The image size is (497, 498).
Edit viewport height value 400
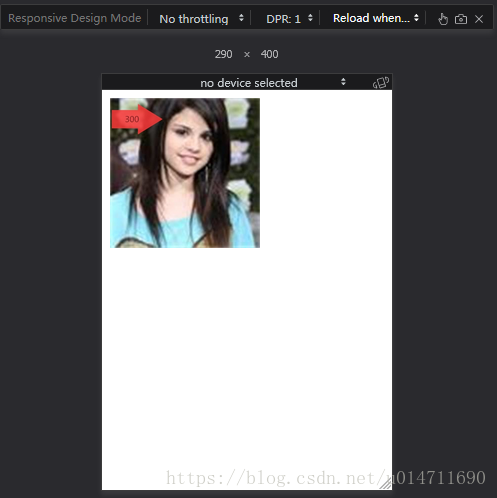(x=269, y=54)
